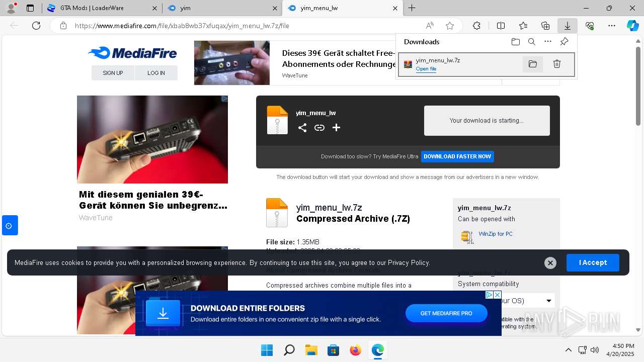Open Microsoft Store from taskbar

[x=333, y=350]
